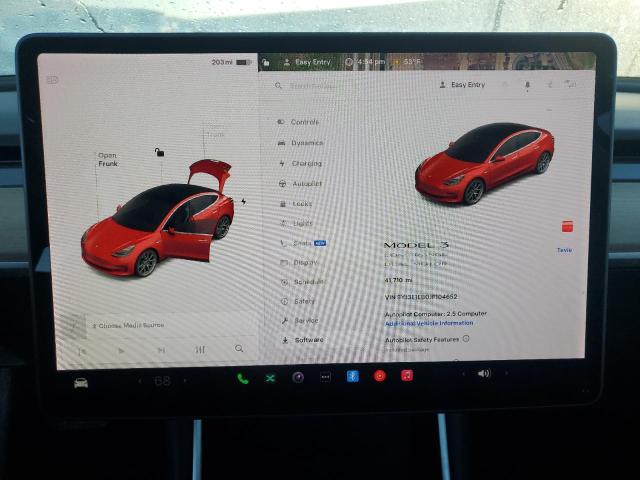Tap the media album art thumbnail
The width and height of the screenshot is (640, 480).
click(72, 326)
